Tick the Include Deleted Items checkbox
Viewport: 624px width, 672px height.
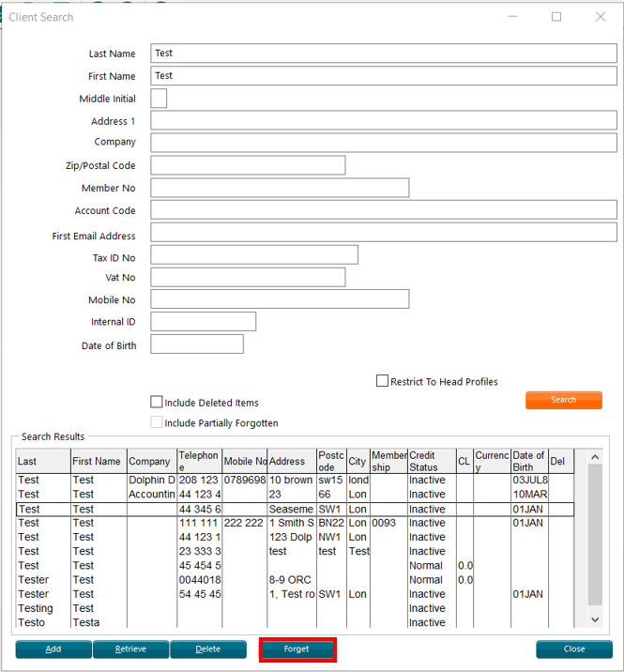157,402
